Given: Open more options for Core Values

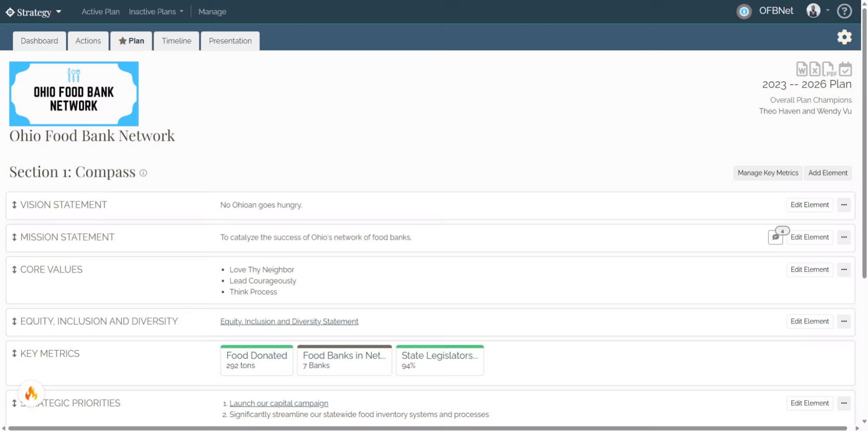Looking at the screenshot, I should click(844, 269).
